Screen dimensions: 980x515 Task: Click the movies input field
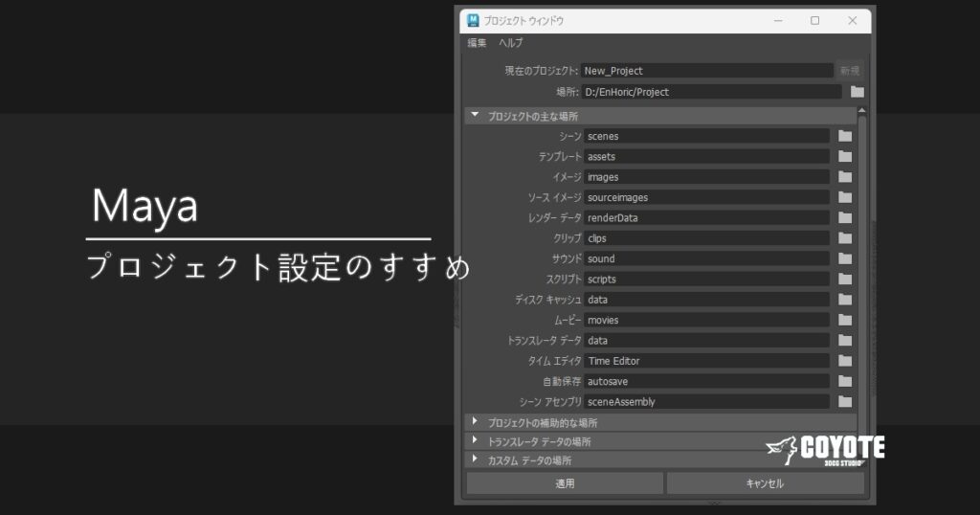[707, 320]
